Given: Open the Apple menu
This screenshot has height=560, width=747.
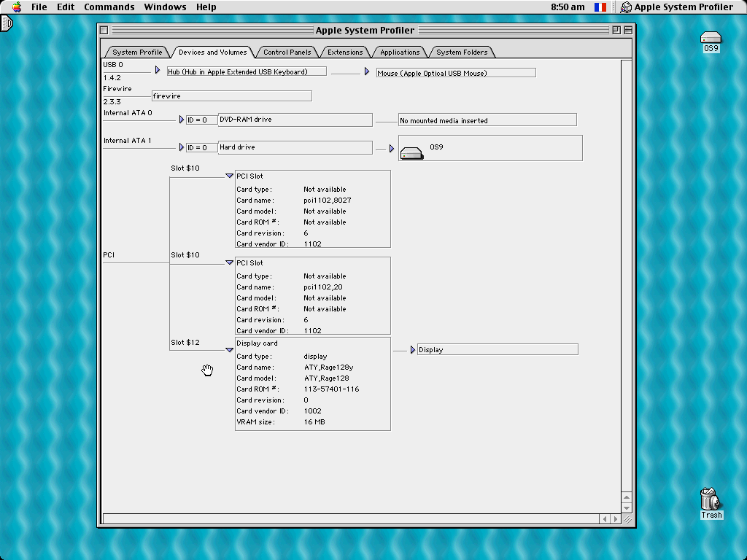Looking at the screenshot, I should (x=17, y=7).
